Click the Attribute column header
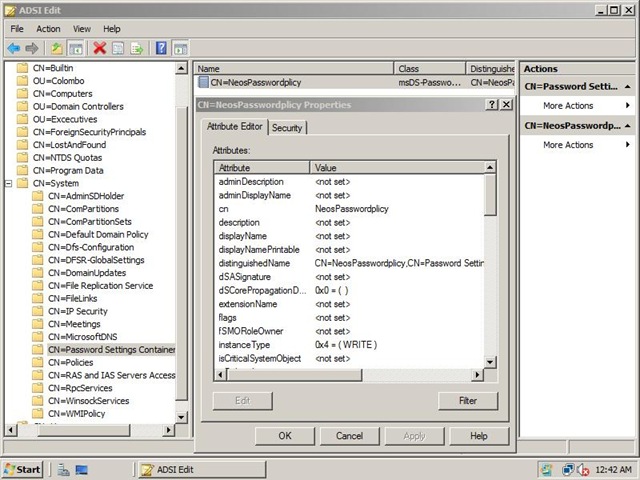This screenshot has width=640, height=480. pyautogui.click(x=262, y=168)
